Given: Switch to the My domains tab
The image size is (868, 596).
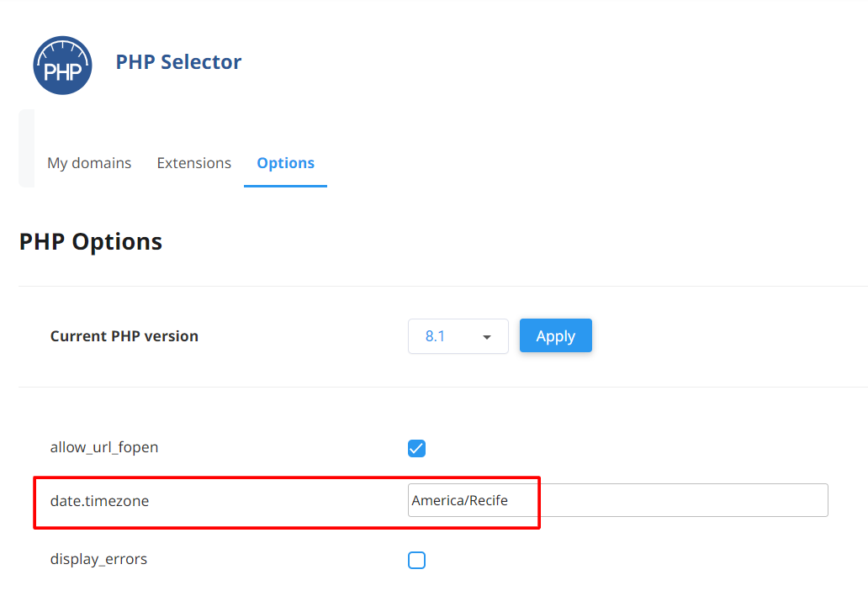Looking at the screenshot, I should click(x=89, y=163).
